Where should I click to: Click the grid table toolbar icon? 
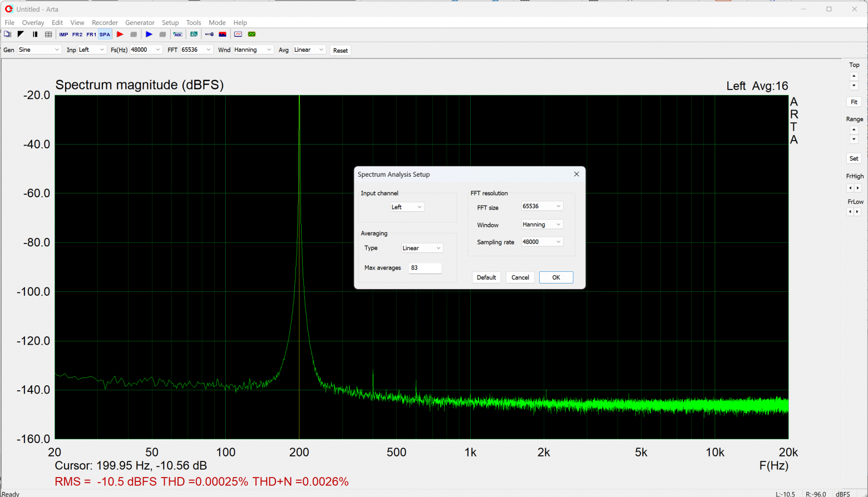click(48, 34)
